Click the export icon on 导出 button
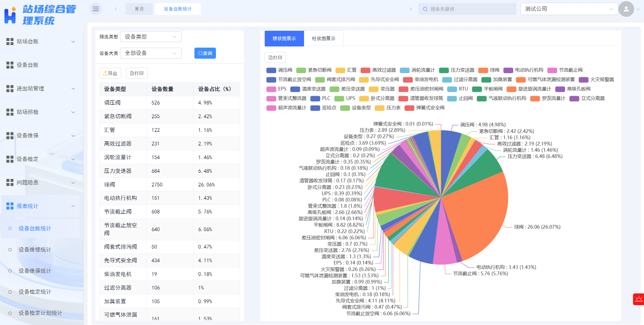The image size is (644, 325). (x=105, y=73)
